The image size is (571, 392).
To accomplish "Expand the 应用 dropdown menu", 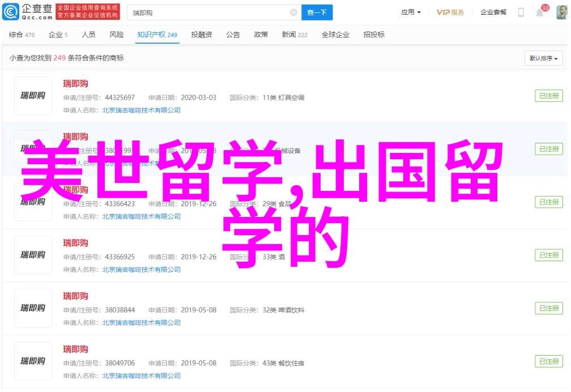I will (411, 12).
